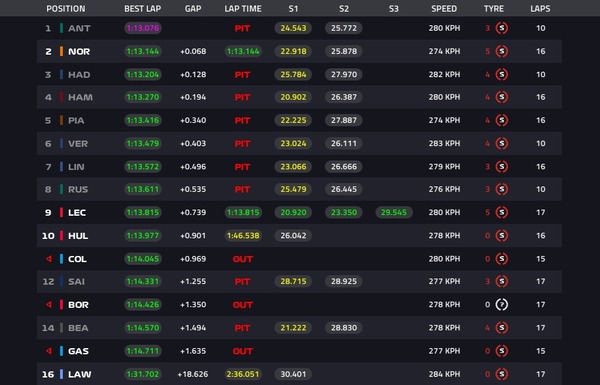This screenshot has width=600, height=385.
Task: Click LAW's speed 284 KPH
Action: (444, 374)
